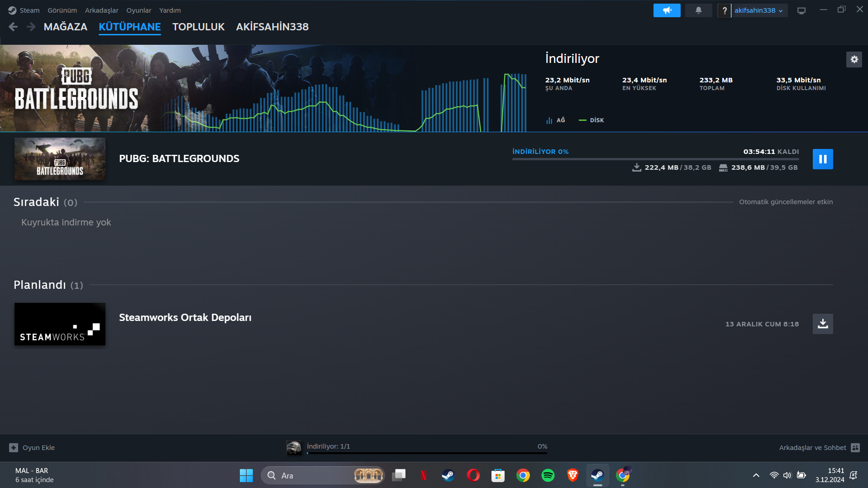Click the AĞ graph legend label
Viewport: 868px width, 488px height.
point(561,120)
